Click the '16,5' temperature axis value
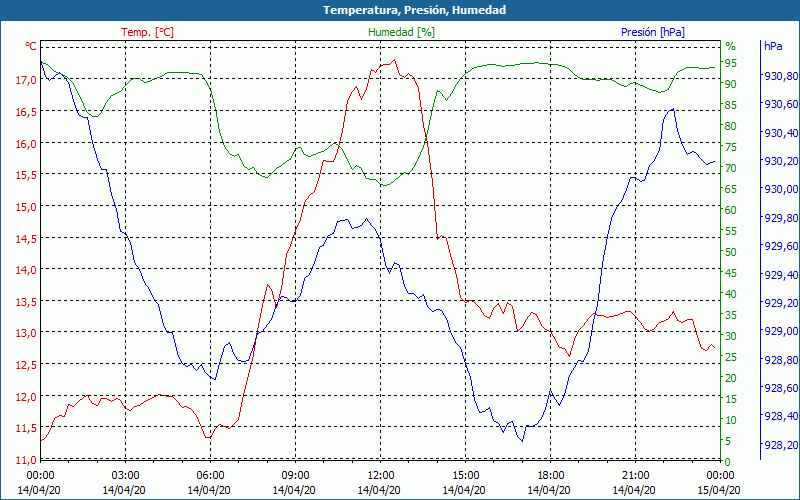The image size is (800, 500). (x=28, y=112)
